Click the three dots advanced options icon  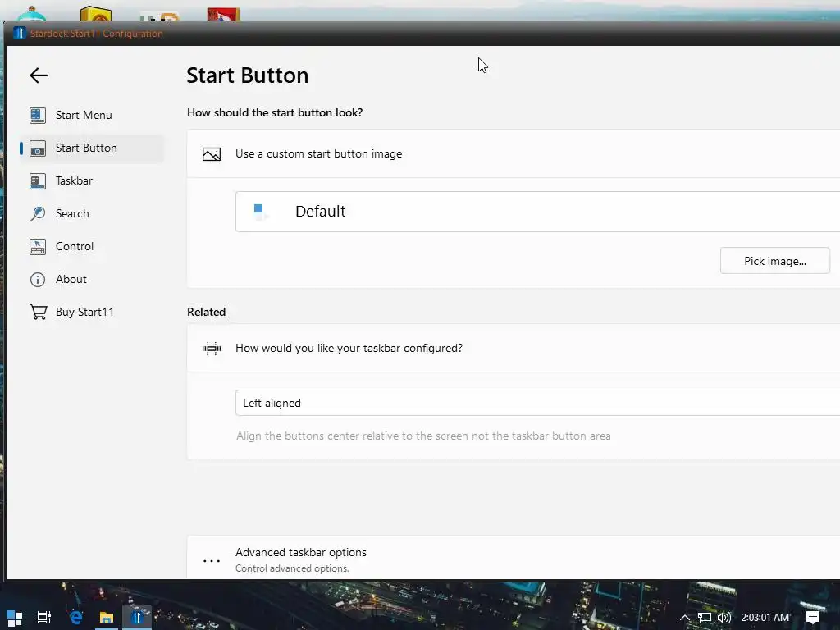pos(212,561)
